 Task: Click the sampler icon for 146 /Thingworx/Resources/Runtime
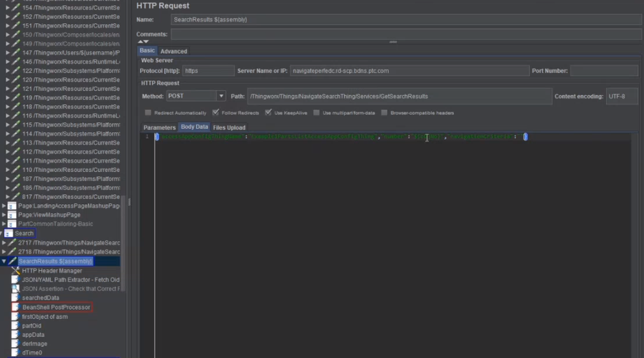(15, 62)
